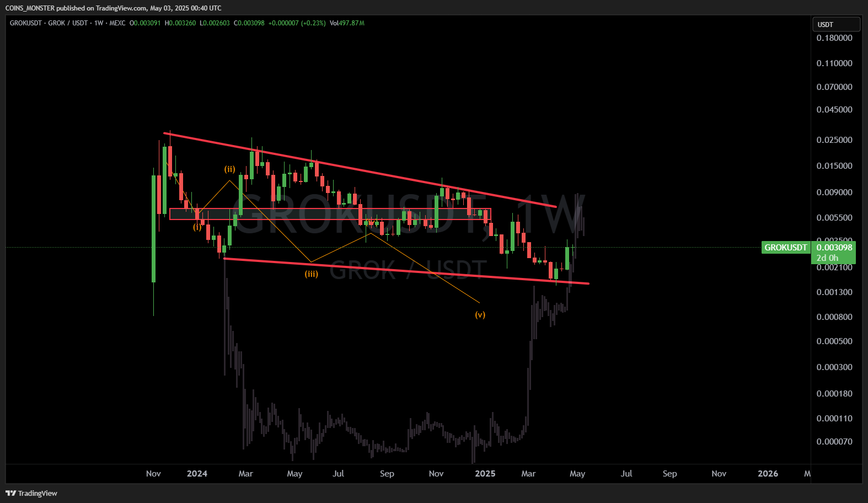Viewport: 868px width, 503px height.
Task: Click the TradingView logo at bottom left
Action: click(31, 493)
